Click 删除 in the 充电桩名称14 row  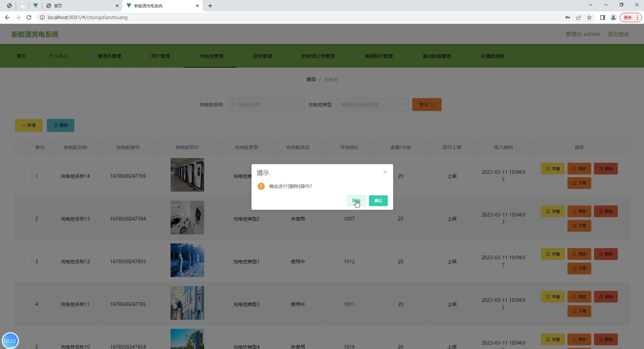(606, 169)
